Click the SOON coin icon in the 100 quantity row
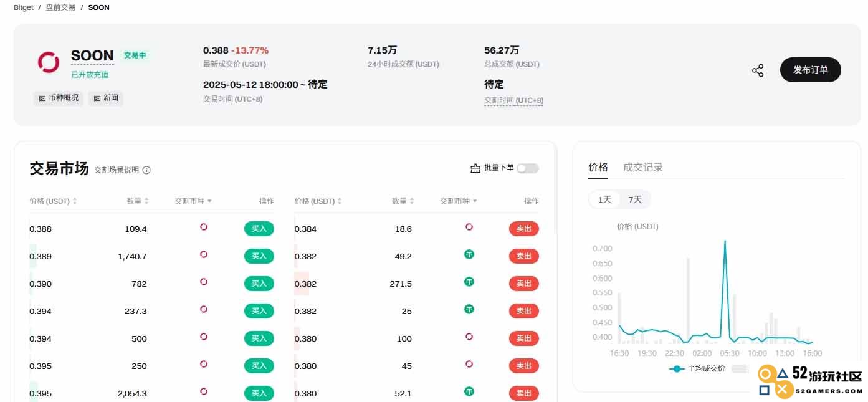Image resolution: width=868 pixels, height=402 pixels. (469, 337)
